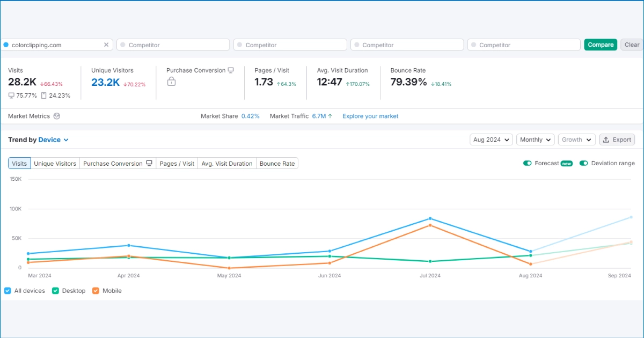Follow the Explore your market link
The width and height of the screenshot is (644, 338).
(370, 116)
